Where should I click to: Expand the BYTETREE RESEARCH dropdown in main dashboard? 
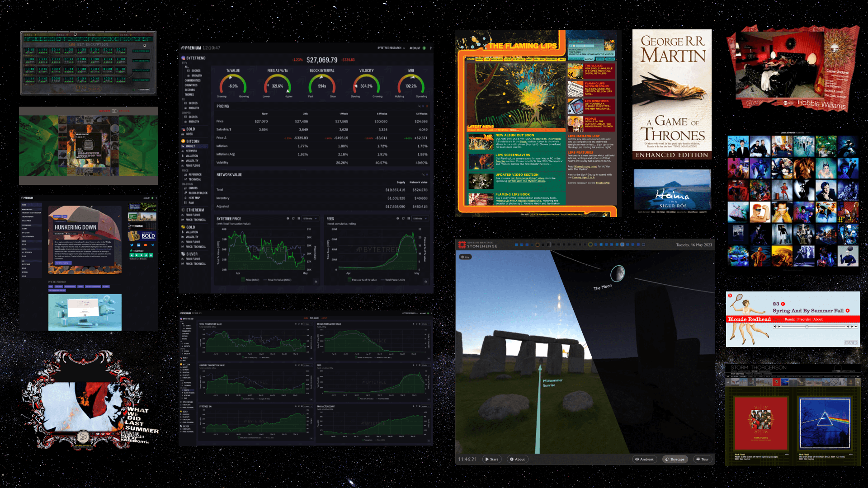[x=392, y=48]
